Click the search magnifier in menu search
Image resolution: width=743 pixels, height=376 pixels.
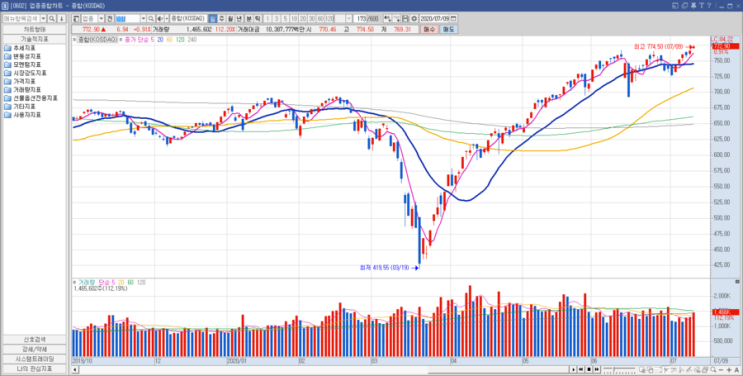(51, 18)
